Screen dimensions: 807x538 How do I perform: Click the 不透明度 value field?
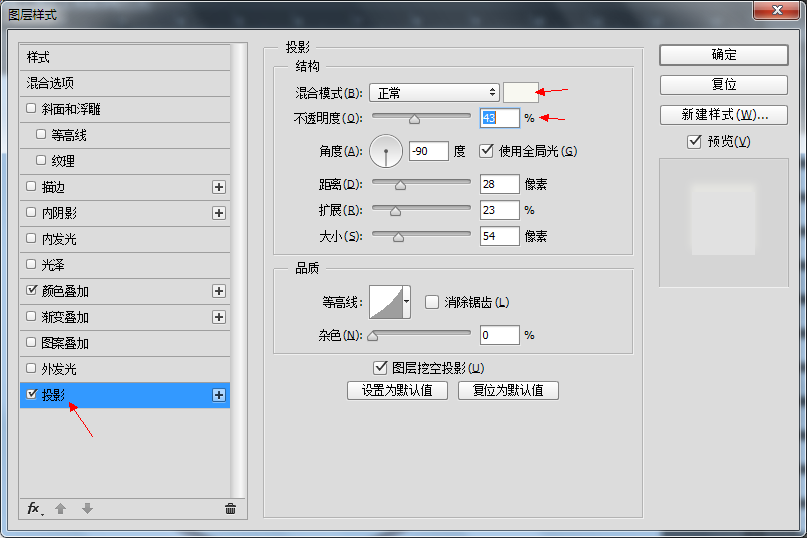tap(499, 118)
